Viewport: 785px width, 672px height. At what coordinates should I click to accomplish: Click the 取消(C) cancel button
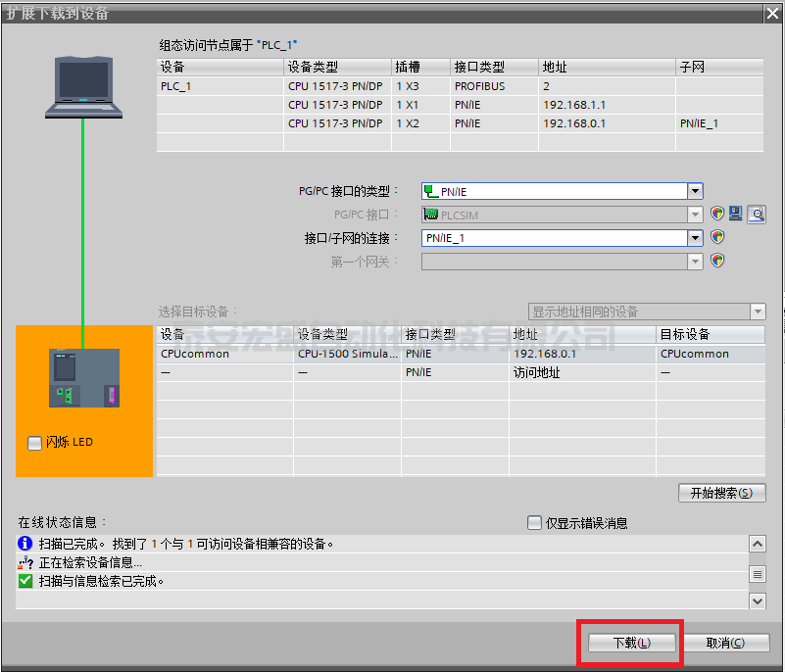[x=725, y=643]
